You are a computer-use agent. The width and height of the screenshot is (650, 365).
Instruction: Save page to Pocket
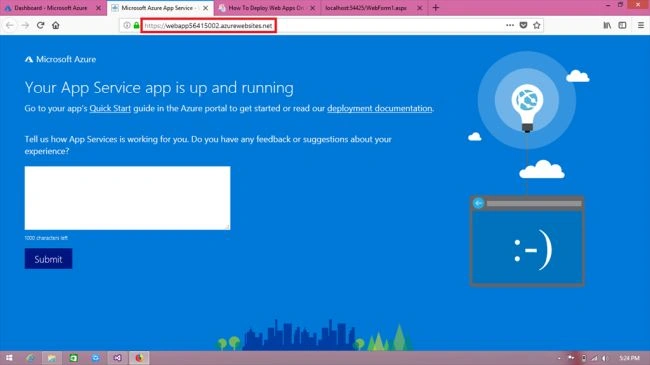(523, 25)
